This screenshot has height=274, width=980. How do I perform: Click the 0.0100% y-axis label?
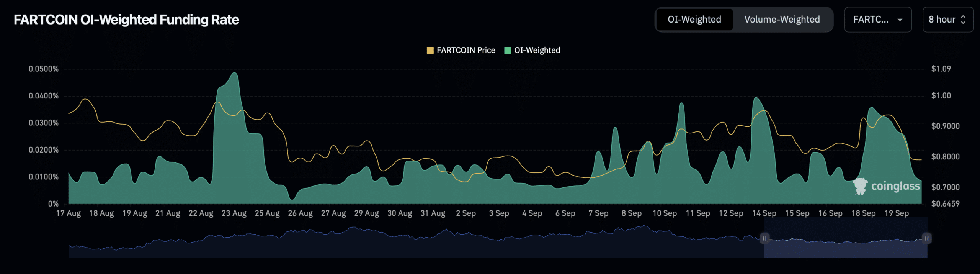point(44,177)
